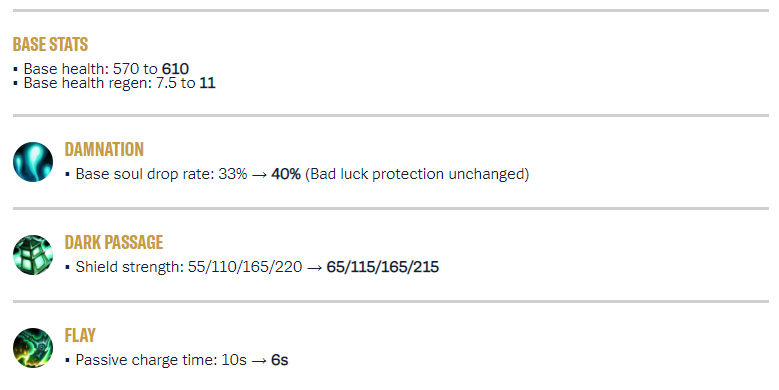779x390 pixels.
Task: Select the BASE STATS heading
Action: click(50, 44)
